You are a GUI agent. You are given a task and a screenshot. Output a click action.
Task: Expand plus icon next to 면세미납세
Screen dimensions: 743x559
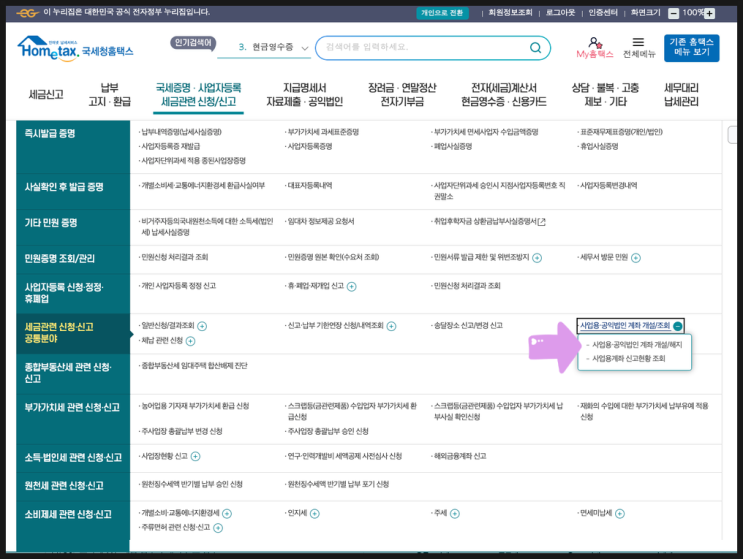point(620,514)
